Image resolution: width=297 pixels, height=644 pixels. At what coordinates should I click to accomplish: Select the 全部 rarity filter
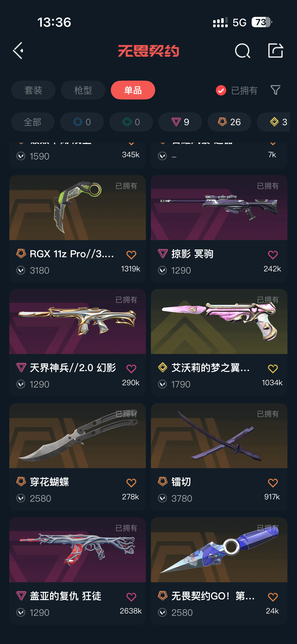33,122
